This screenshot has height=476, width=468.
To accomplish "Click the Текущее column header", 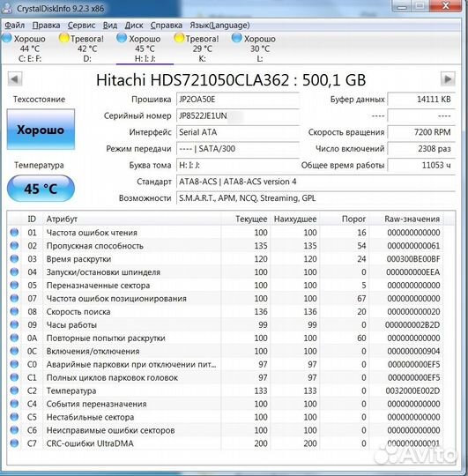I will (x=245, y=219).
